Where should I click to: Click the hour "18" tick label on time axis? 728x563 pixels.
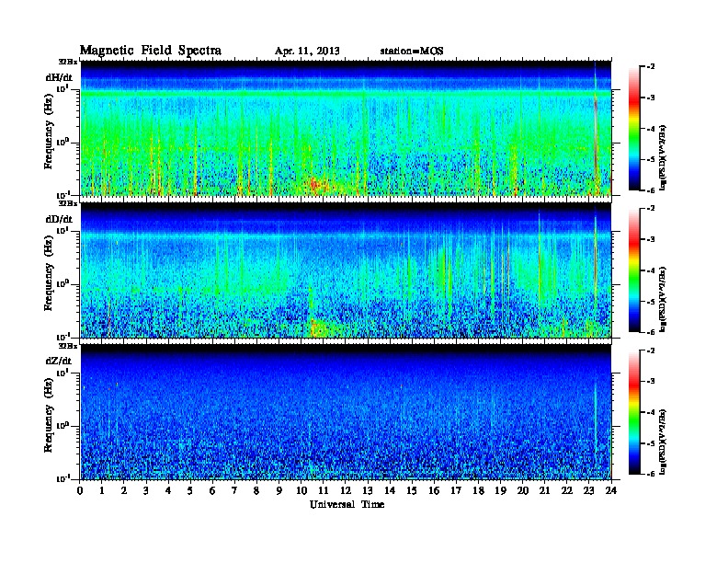point(478,490)
